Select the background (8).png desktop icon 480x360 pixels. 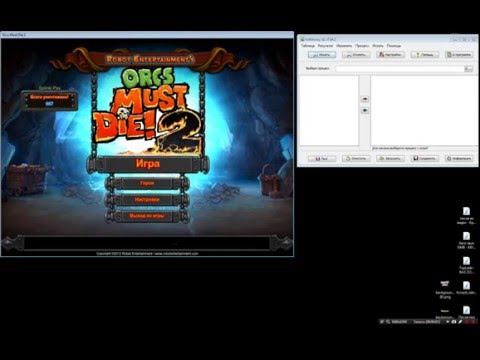pos(445,290)
